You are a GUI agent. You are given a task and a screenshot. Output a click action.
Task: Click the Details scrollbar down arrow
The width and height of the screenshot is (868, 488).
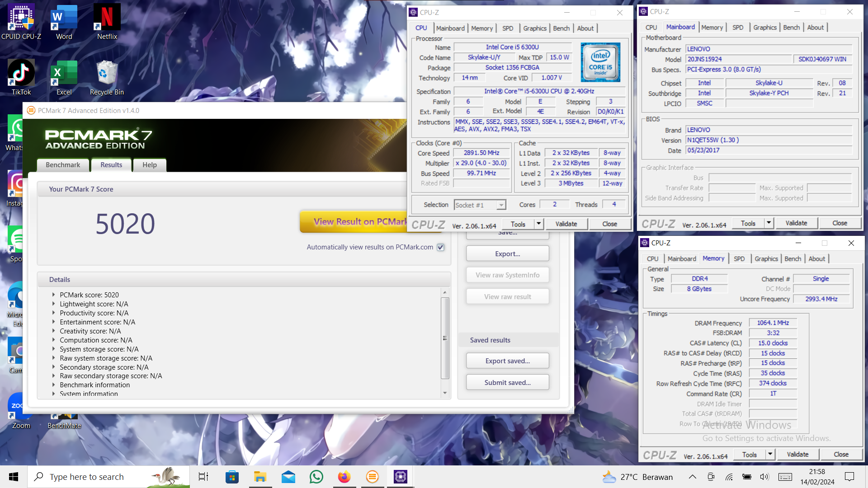pyautogui.click(x=445, y=393)
